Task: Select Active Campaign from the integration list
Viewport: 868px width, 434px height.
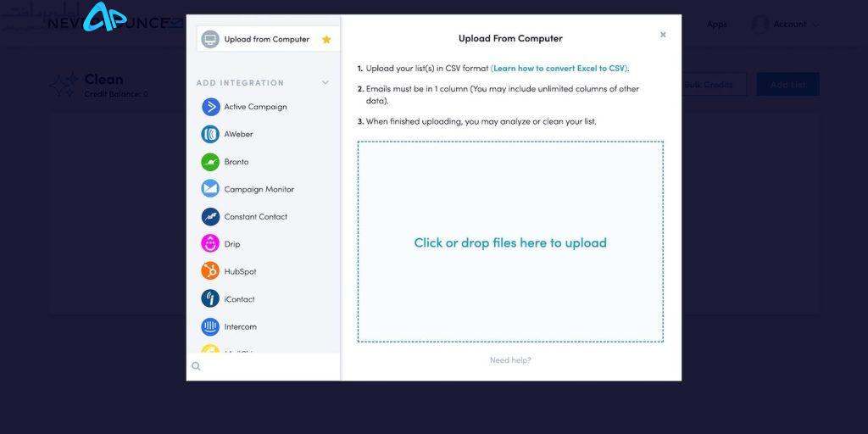Action: (256, 107)
